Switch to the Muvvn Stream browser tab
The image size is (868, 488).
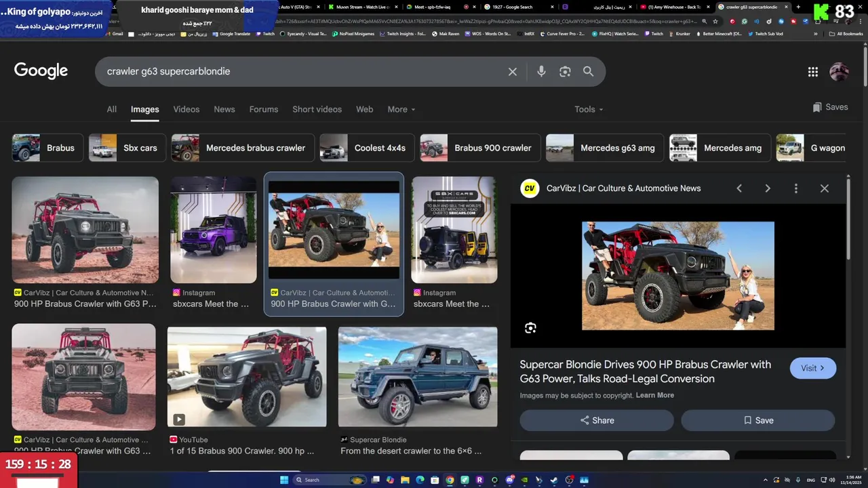tap(363, 7)
